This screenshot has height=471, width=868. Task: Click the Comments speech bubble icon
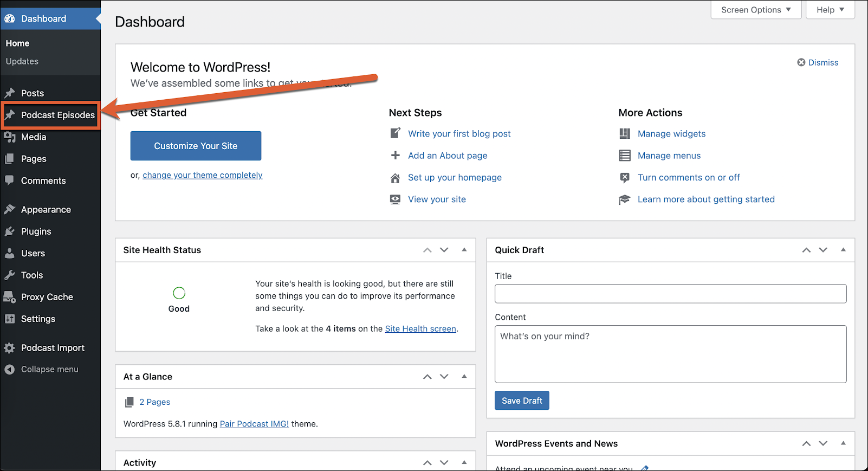pyautogui.click(x=10, y=180)
